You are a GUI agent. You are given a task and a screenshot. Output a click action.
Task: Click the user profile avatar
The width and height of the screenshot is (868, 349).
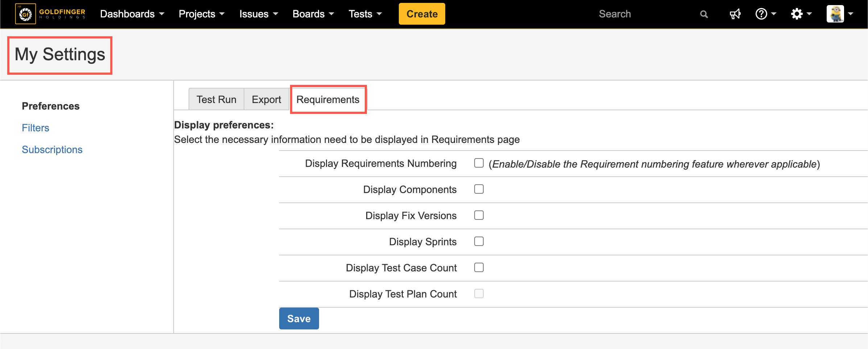coord(835,14)
